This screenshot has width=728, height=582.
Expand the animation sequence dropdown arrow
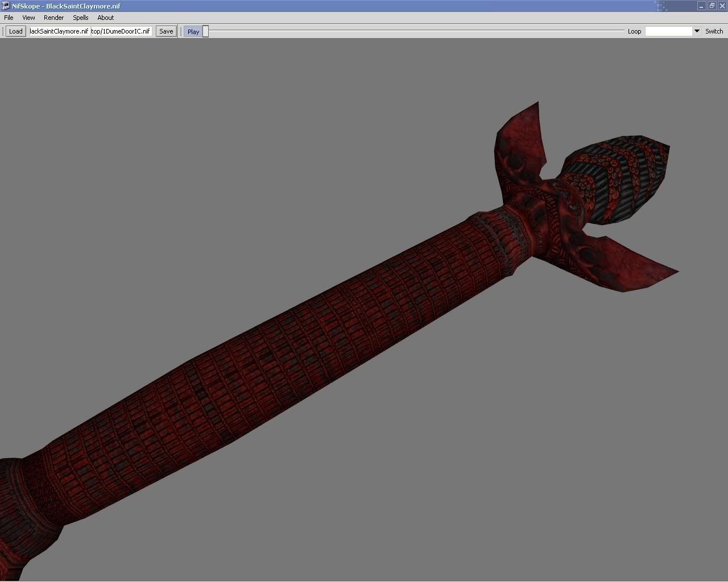[696, 31]
